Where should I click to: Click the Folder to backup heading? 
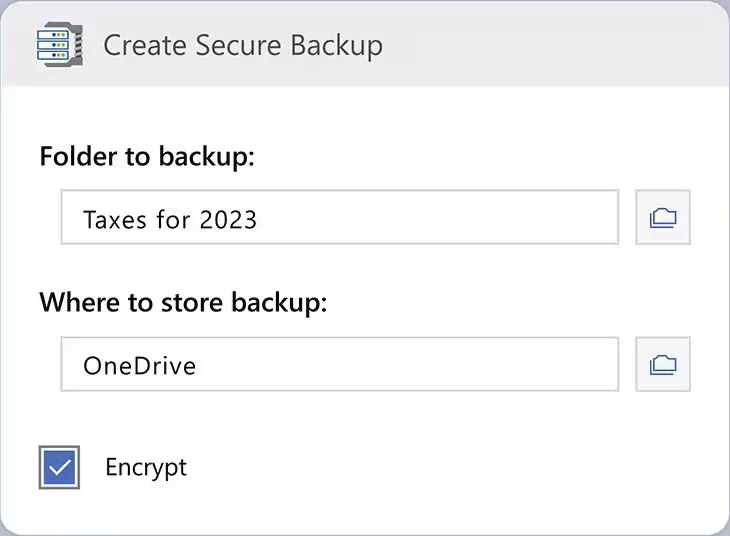147,156
